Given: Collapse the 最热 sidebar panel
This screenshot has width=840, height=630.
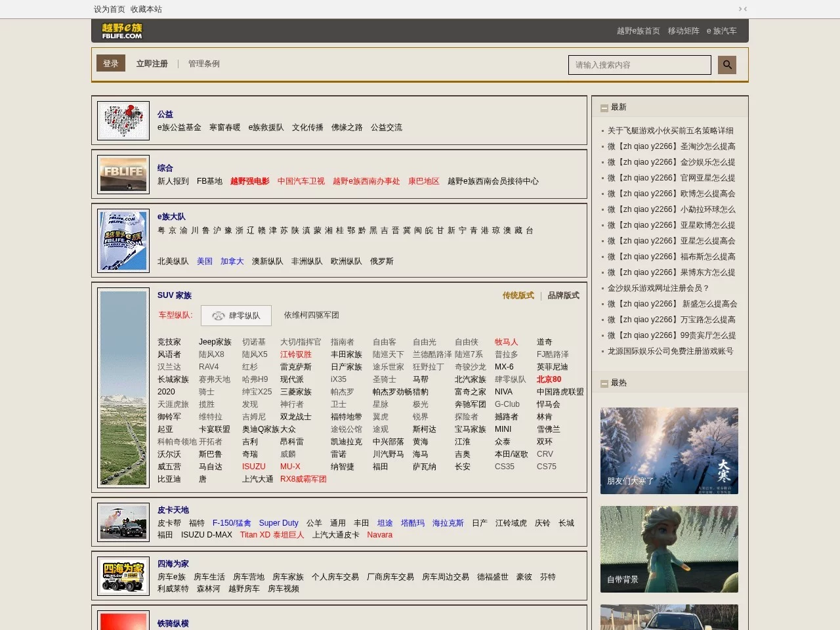Looking at the screenshot, I should pos(604,383).
